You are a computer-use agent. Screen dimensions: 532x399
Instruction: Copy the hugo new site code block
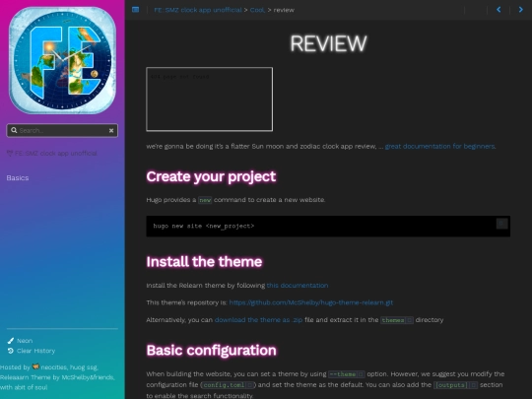coord(501,224)
